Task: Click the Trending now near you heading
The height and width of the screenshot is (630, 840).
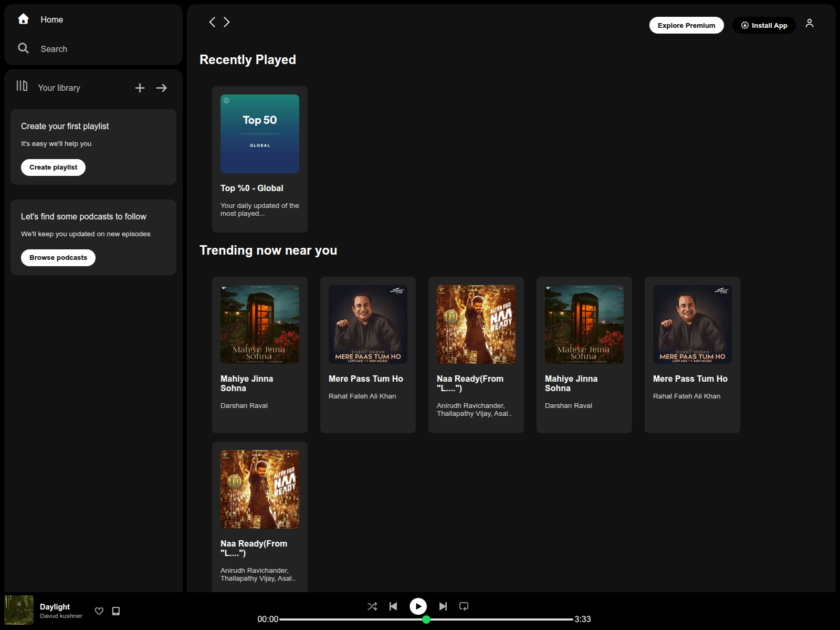Action: point(268,250)
